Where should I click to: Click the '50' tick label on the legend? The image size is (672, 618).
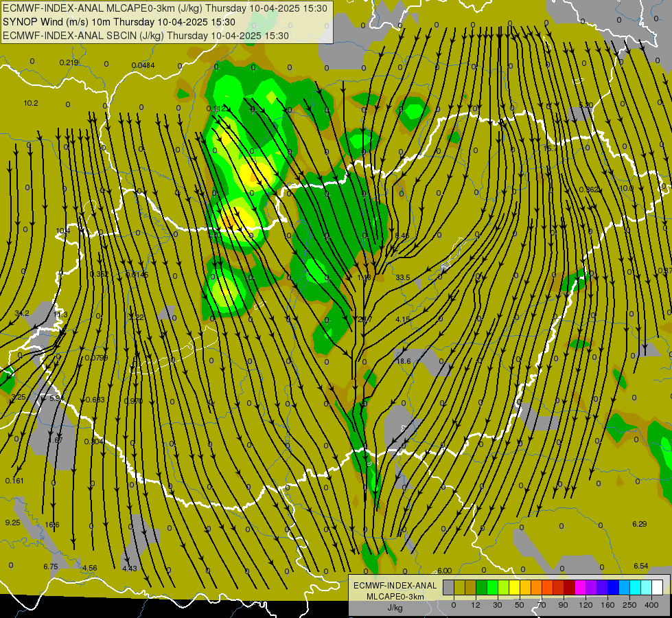pos(520,605)
